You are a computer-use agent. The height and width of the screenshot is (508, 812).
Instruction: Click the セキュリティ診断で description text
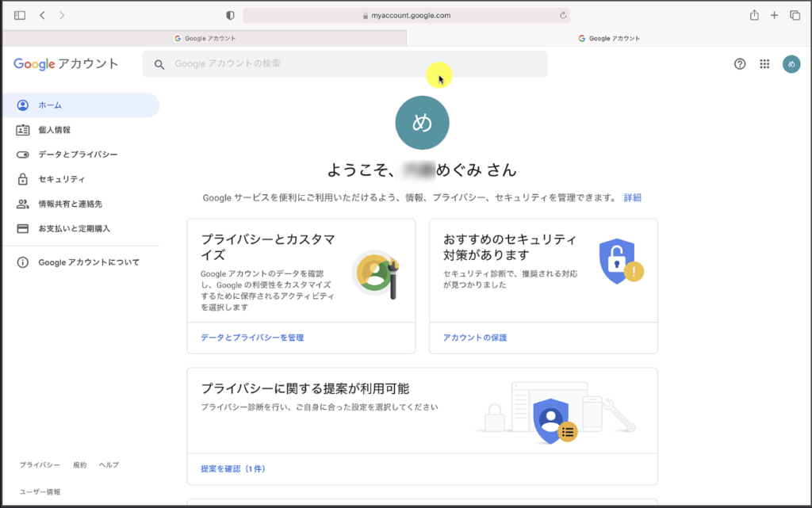point(510,279)
